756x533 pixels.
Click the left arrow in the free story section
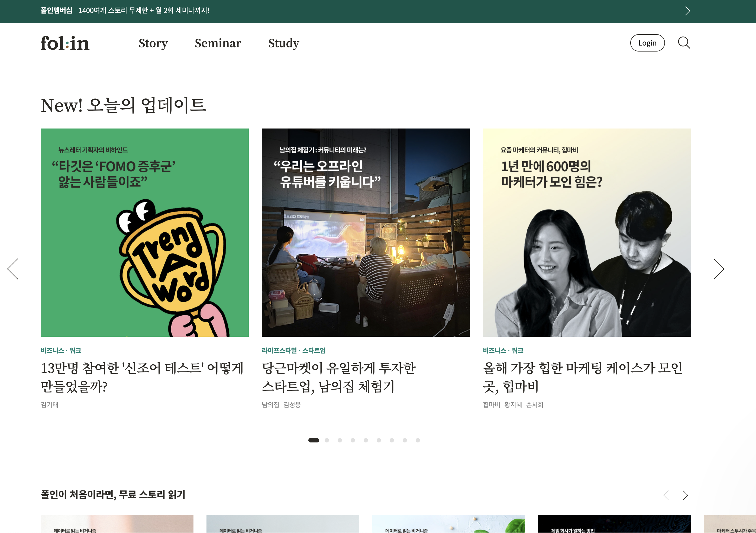coord(666,495)
